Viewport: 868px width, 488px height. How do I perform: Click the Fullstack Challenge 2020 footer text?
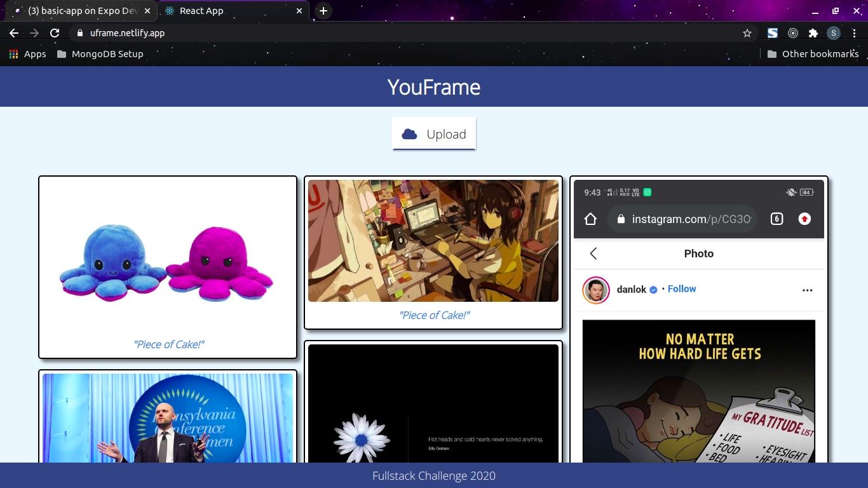click(434, 476)
